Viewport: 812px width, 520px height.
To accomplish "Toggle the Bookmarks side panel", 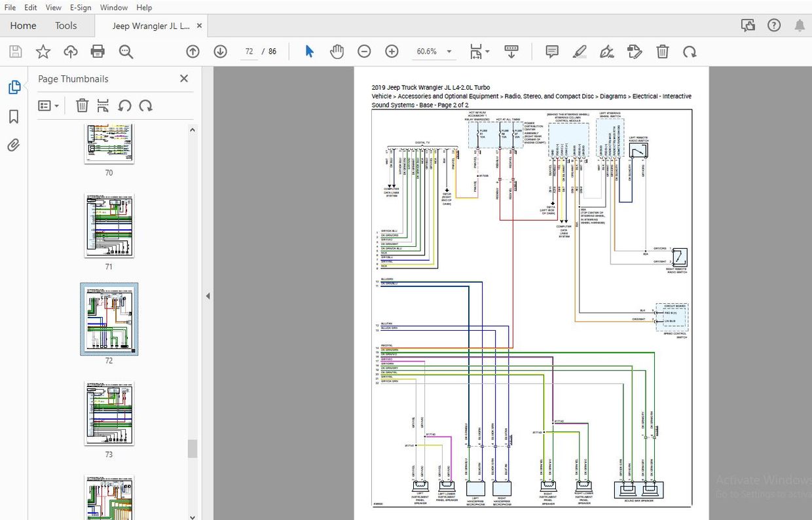I will pyautogui.click(x=14, y=117).
